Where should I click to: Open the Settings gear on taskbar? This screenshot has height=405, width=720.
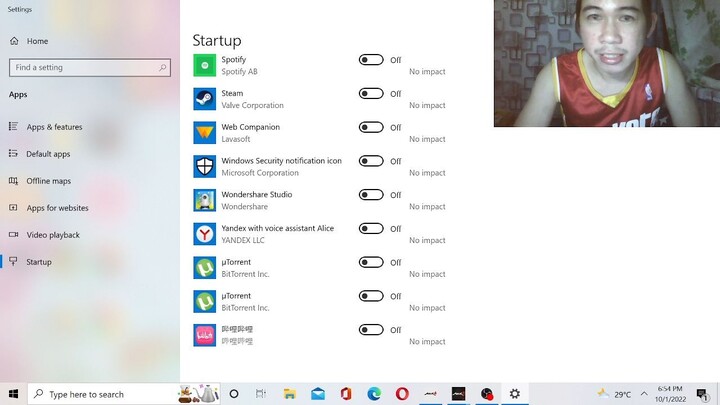515,394
